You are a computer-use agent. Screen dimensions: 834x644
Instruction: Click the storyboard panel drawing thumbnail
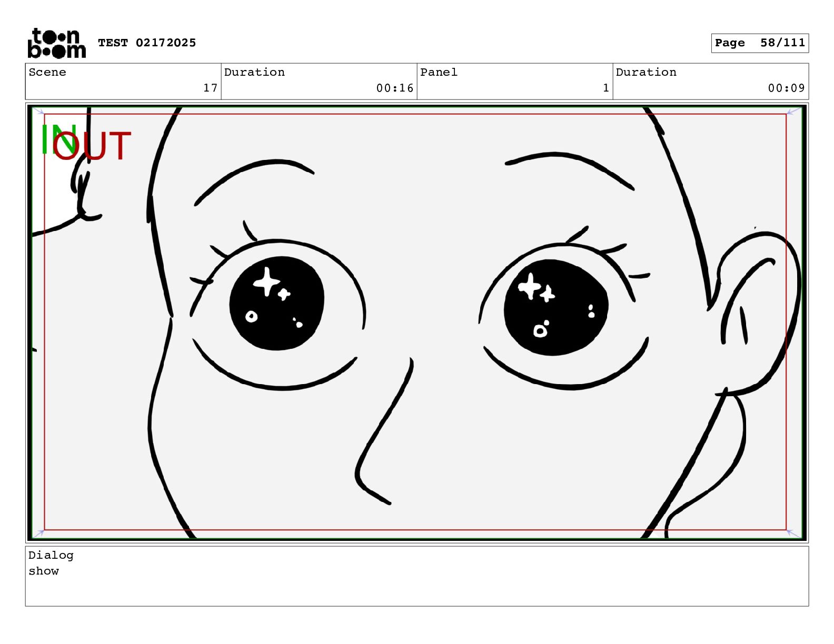(417, 323)
